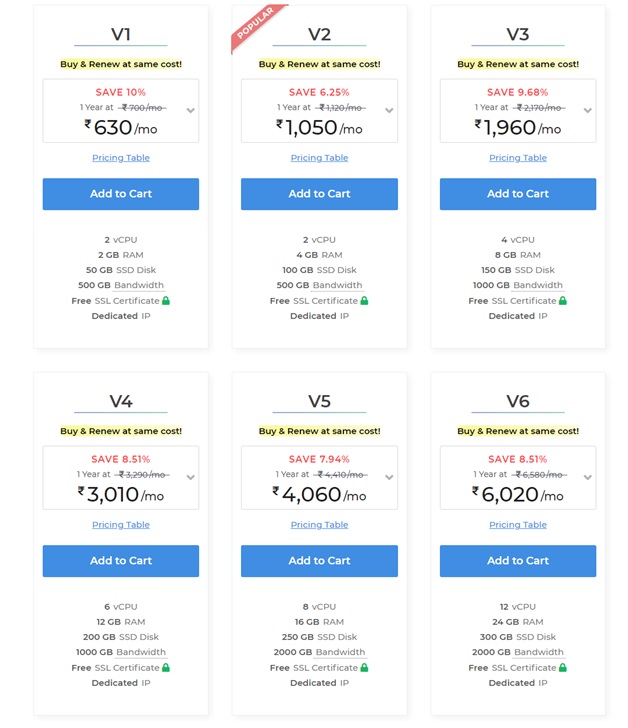
Task: Expand the V1 billing term dropdown chevron
Action: point(190,110)
